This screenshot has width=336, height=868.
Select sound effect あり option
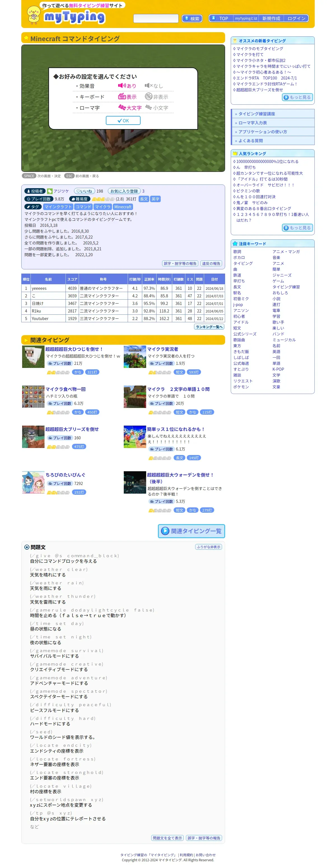127,86
